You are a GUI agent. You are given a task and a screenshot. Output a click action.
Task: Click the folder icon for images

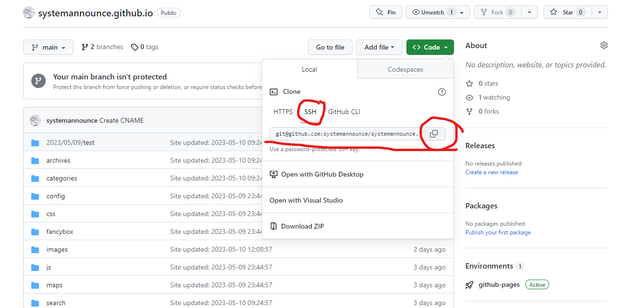pyautogui.click(x=35, y=249)
